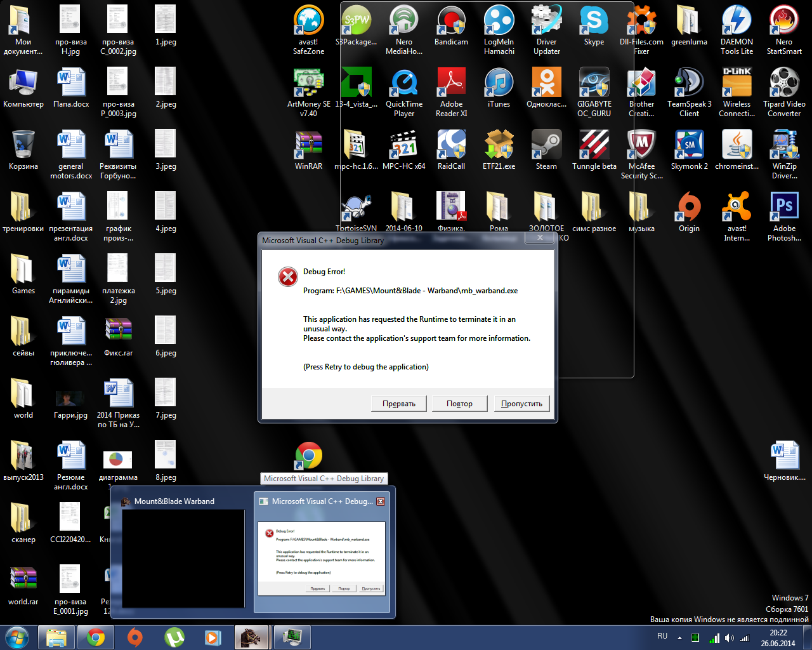
Task: Click the Пропустить button in the dialog
Action: tap(521, 404)
